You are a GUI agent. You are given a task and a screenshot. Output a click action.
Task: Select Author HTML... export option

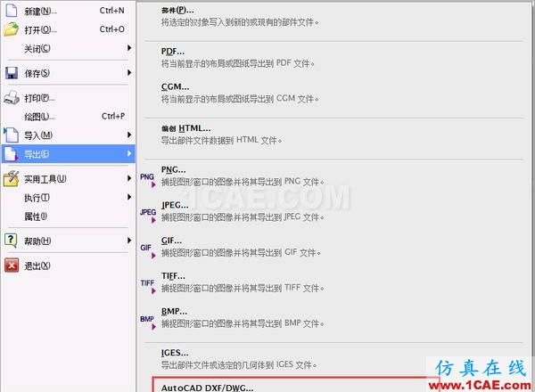click(186, 128)
